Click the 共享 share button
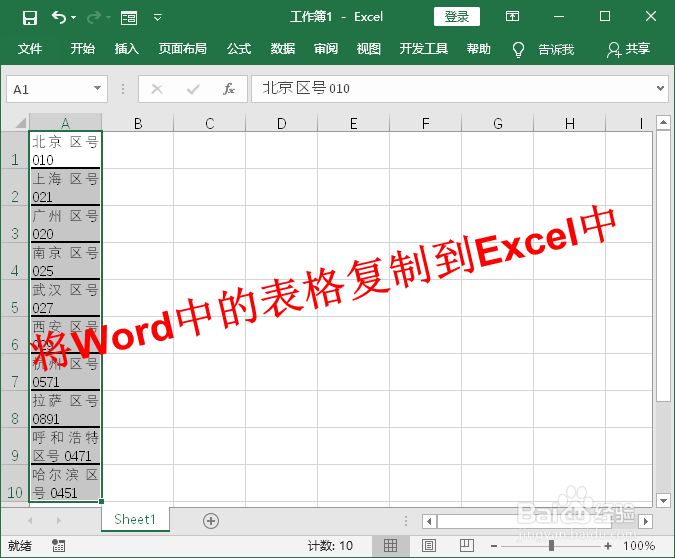The image size is (675, 558). coord(628,49)
